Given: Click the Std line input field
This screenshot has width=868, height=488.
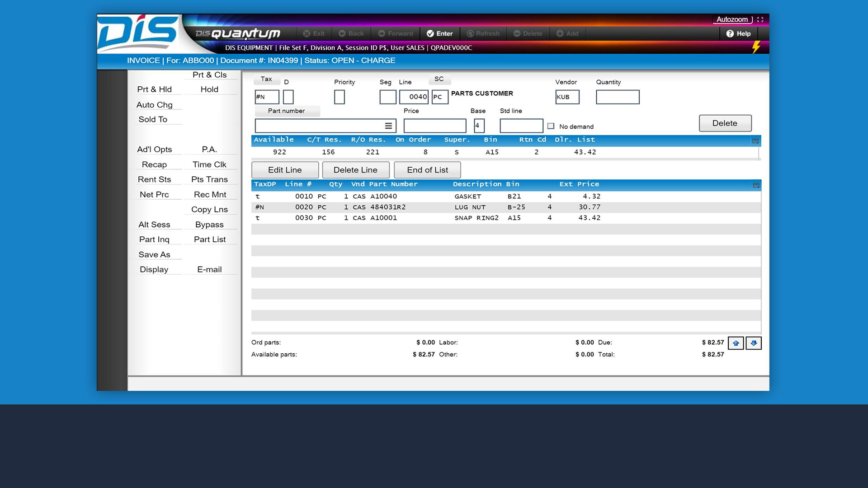Looking at the screenshot, I should click(521, 126).
